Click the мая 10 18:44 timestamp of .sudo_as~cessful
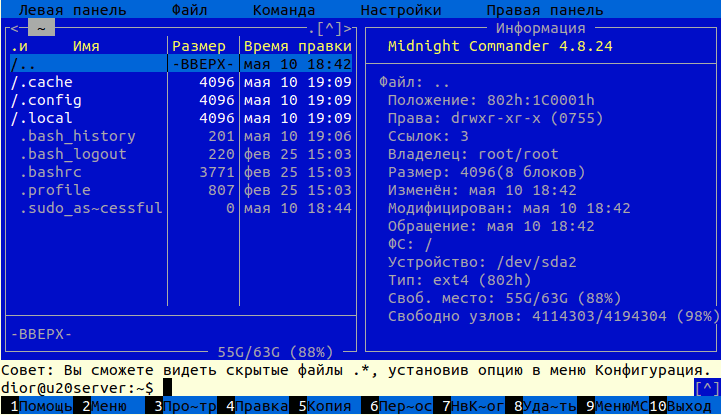The width and height of the screenshot is (721, 415). coord(298,208)
